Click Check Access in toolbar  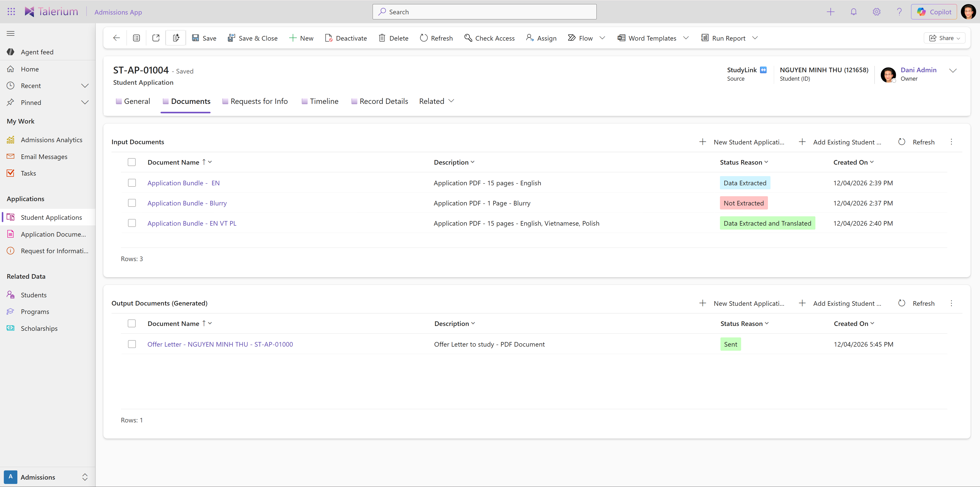tap(489, 38)
